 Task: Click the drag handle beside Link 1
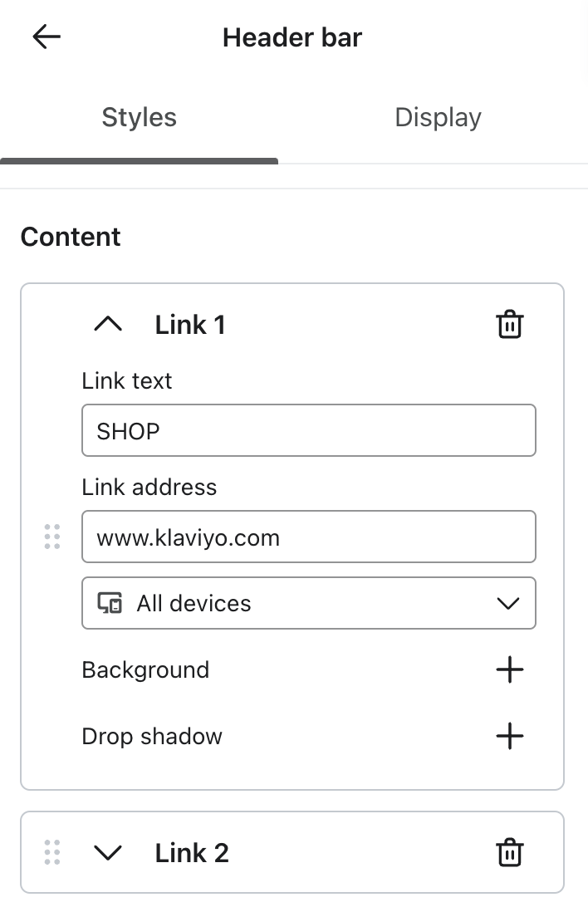(52, 537)
